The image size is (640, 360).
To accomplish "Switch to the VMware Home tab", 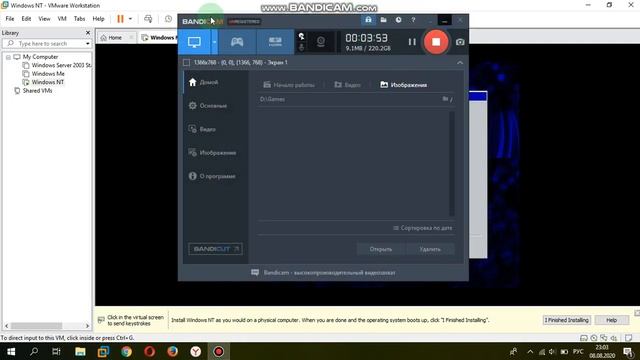I will pos(115,38).
